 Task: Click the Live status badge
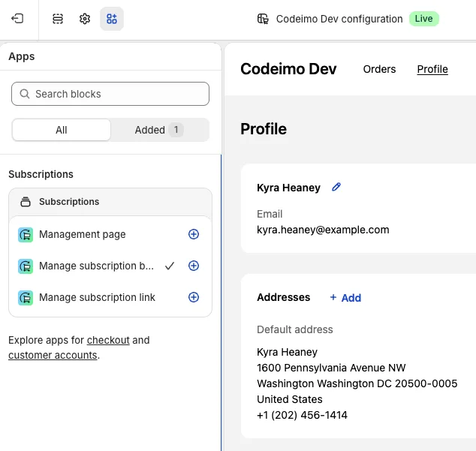tap(423, 19)
